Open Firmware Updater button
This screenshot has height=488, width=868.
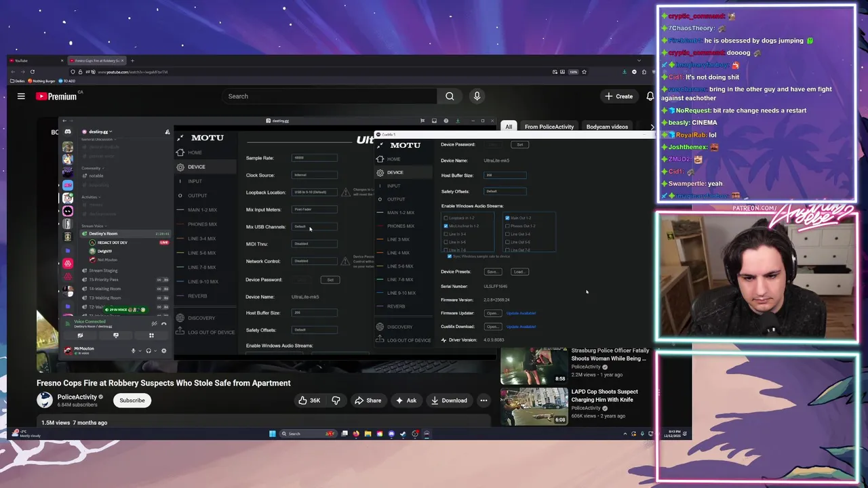click(492, 313)
